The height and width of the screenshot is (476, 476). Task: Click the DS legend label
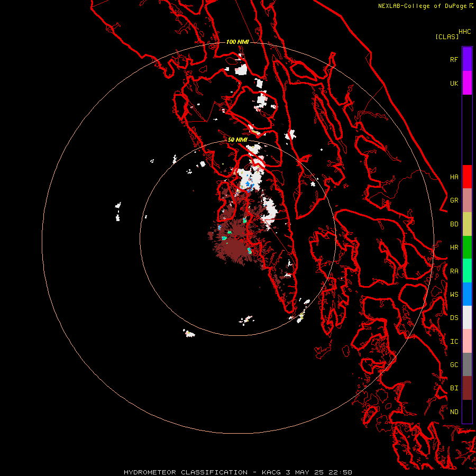pos(454,317)
